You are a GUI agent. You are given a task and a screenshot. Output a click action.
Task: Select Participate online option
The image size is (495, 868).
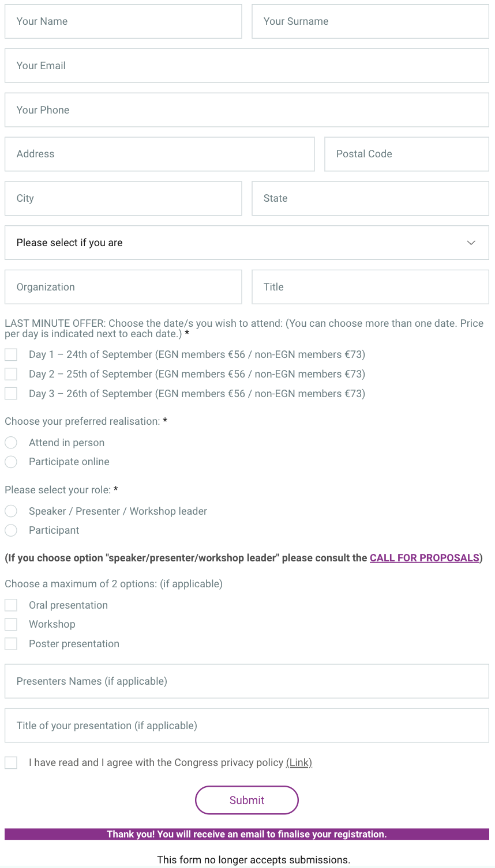coord(11,462)
